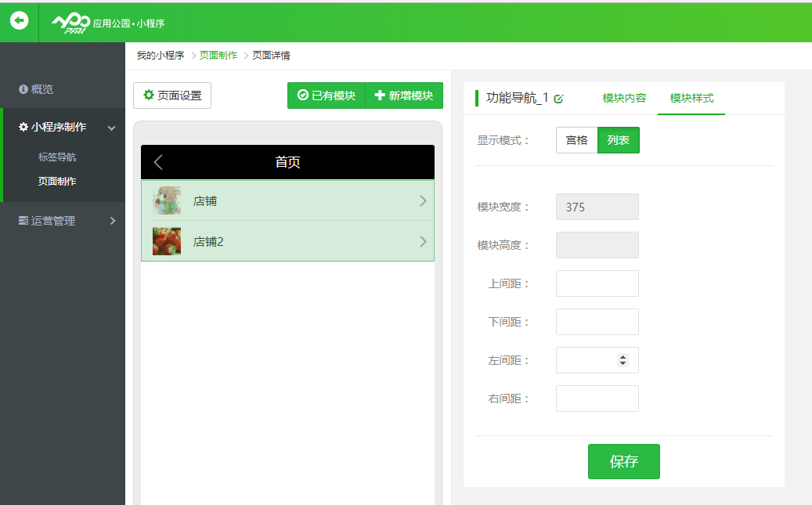Click the strawberry thumbnail for 店铺2
The image size is (812, 505).
[167, 241]
